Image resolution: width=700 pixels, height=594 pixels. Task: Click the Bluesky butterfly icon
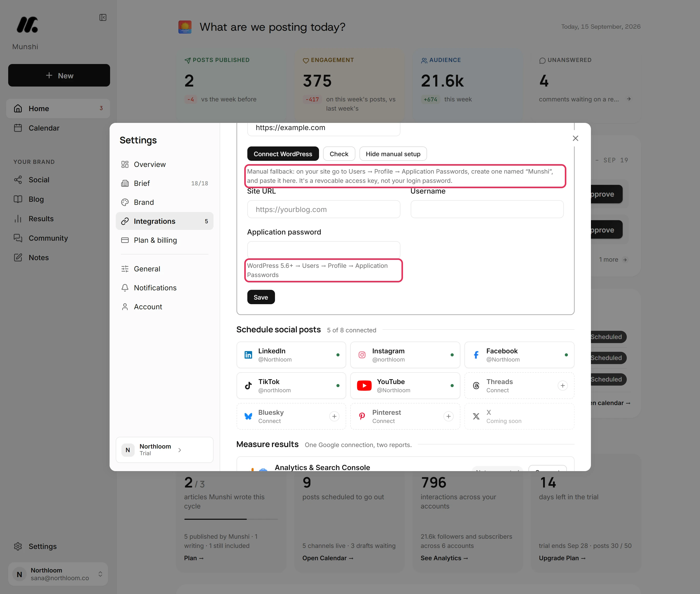click(248, 417)
